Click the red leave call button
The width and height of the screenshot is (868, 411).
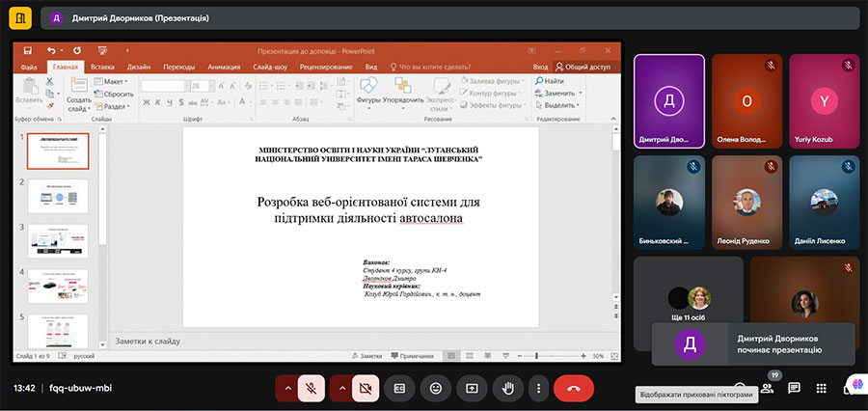click(573, 388)
